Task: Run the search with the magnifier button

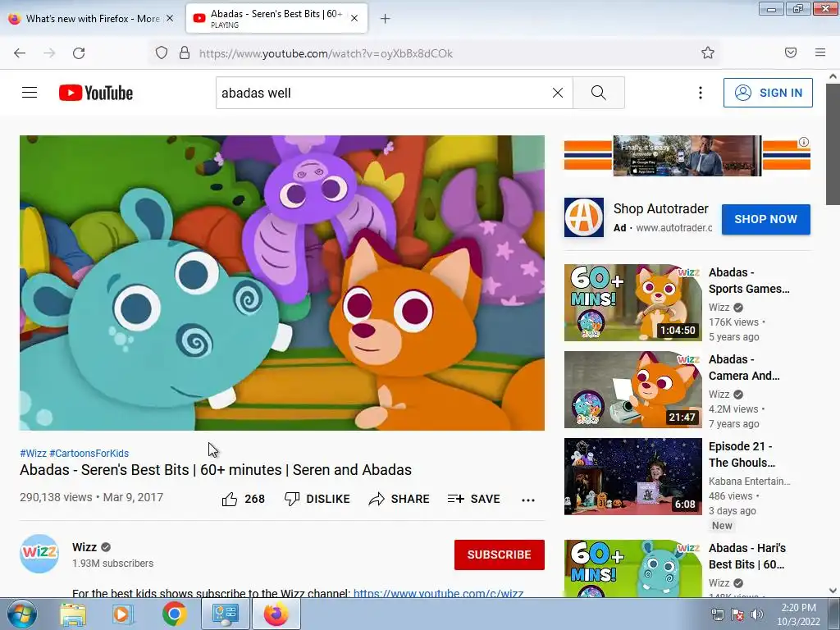Action: [x=598, y=93]
